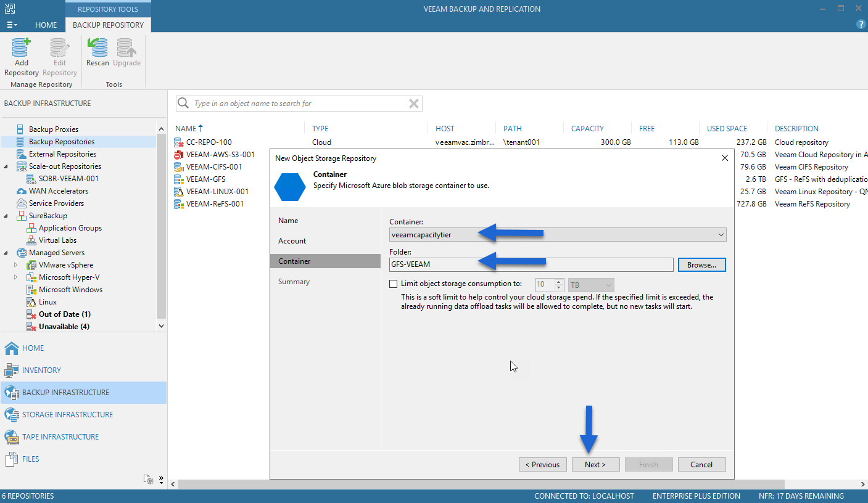Screen dimensions: 868x503
Task: Click the Upgrade tool icon
Action: pyautogui.click(x=126, y=48)
